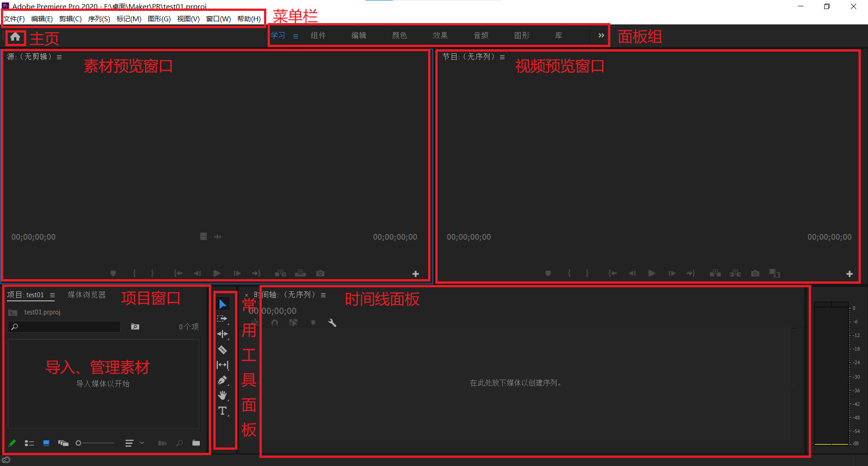Play sequence in Program monitor
The height and width of the screenshot is (466, 868).
click(x=652, y=273)
